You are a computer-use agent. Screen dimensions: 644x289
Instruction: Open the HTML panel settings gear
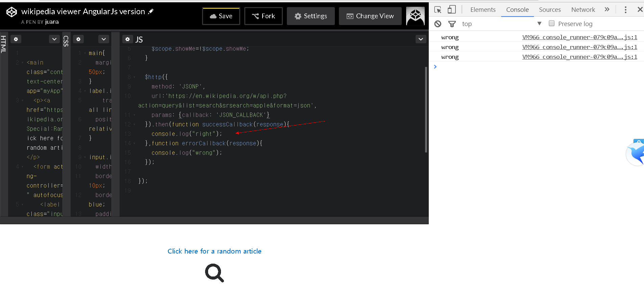click(x=16, y=39)
